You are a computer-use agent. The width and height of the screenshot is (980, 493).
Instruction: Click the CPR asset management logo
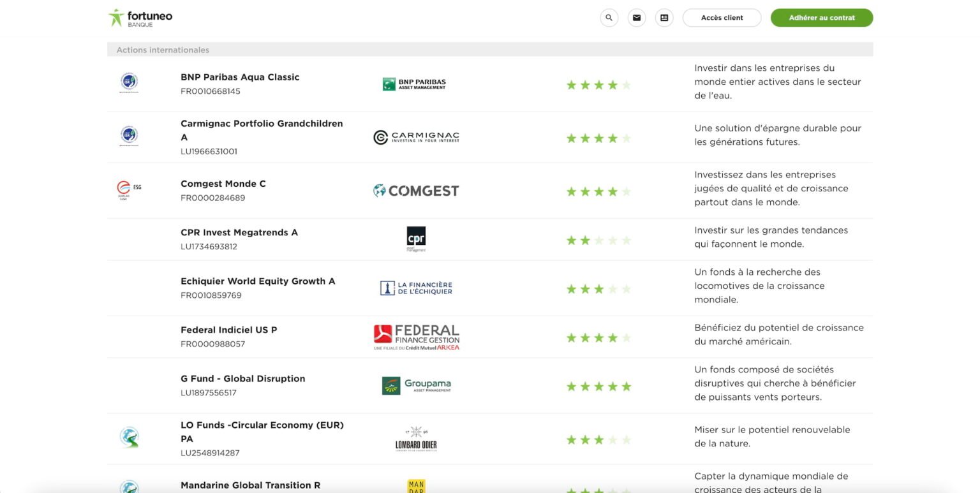click(x=416, y=239)
